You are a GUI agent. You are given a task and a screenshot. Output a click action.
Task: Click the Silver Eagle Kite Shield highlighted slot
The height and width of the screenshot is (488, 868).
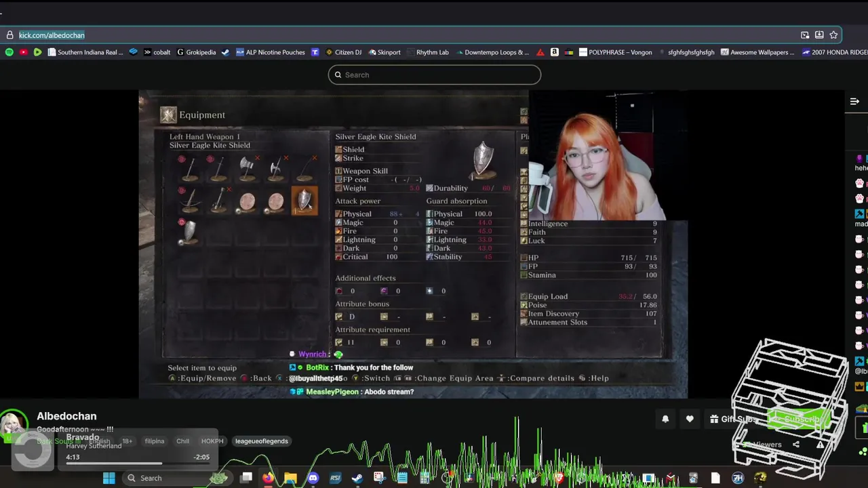tap(304, 201)
